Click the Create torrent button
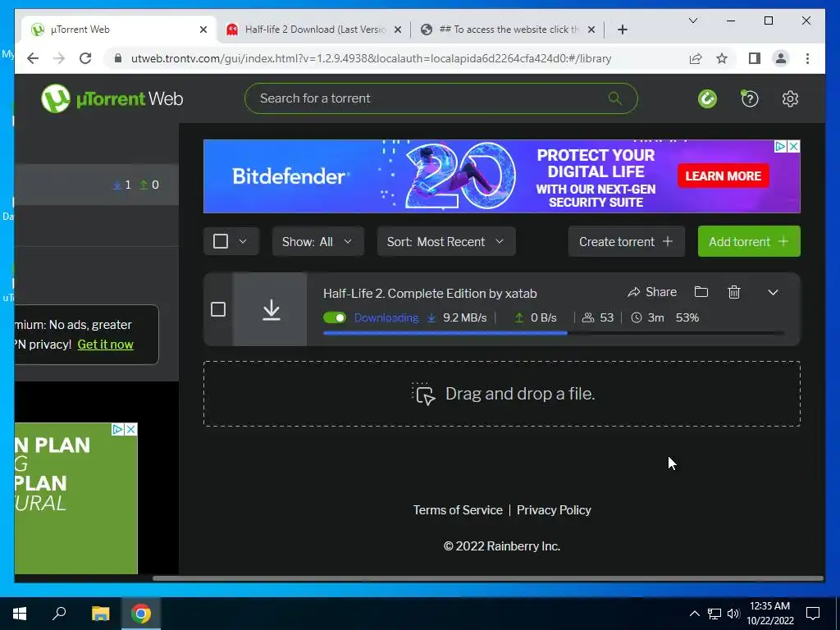 point(626,242)
